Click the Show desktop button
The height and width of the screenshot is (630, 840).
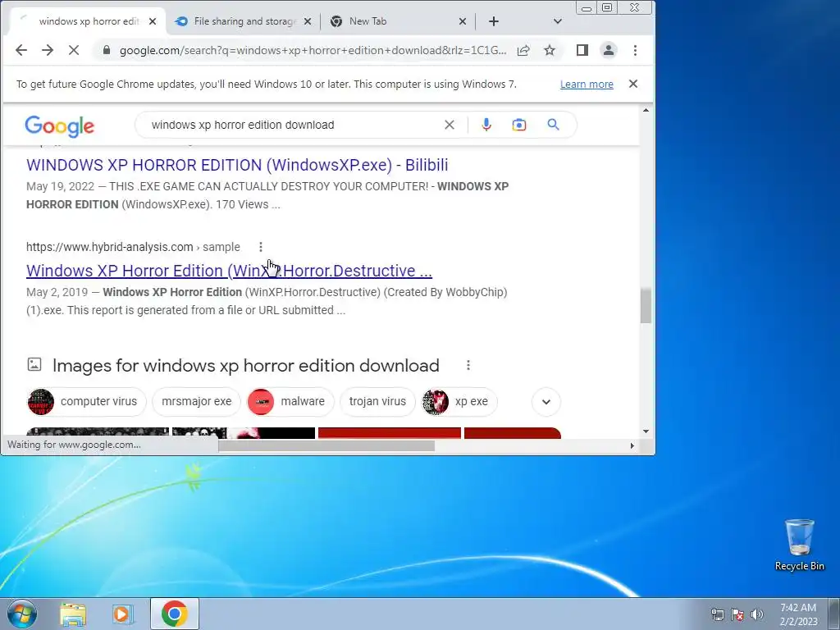pos(834,614)
